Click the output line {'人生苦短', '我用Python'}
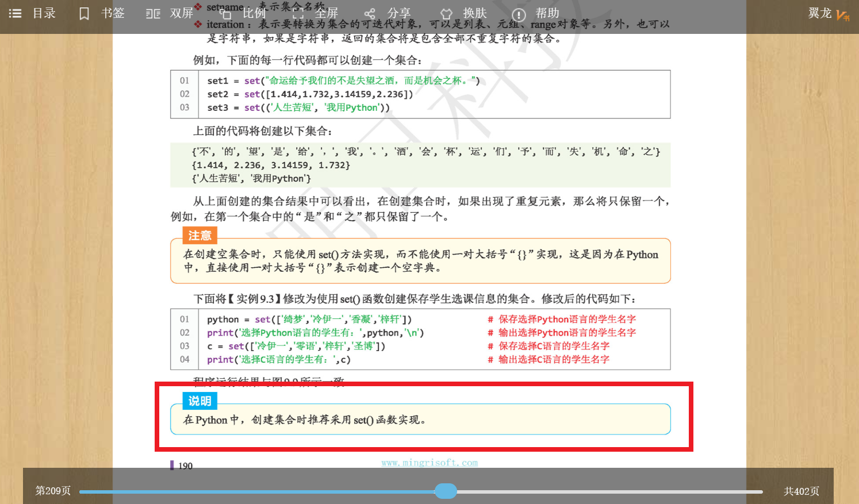The image size is (859, 504). [251, 179]
